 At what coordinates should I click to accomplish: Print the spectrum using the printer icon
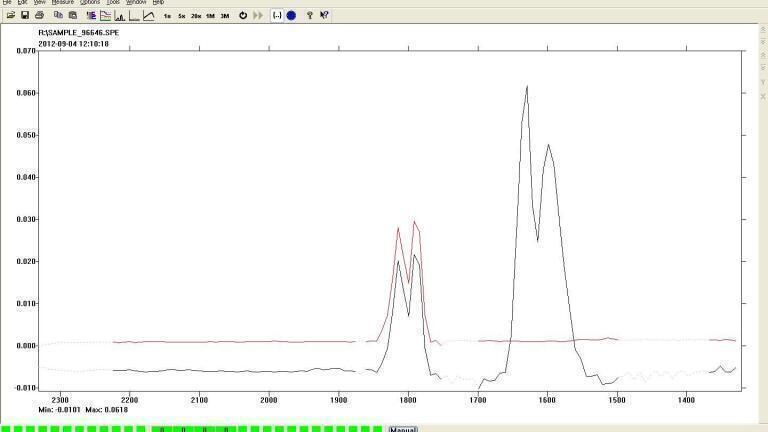pos(40,16)
